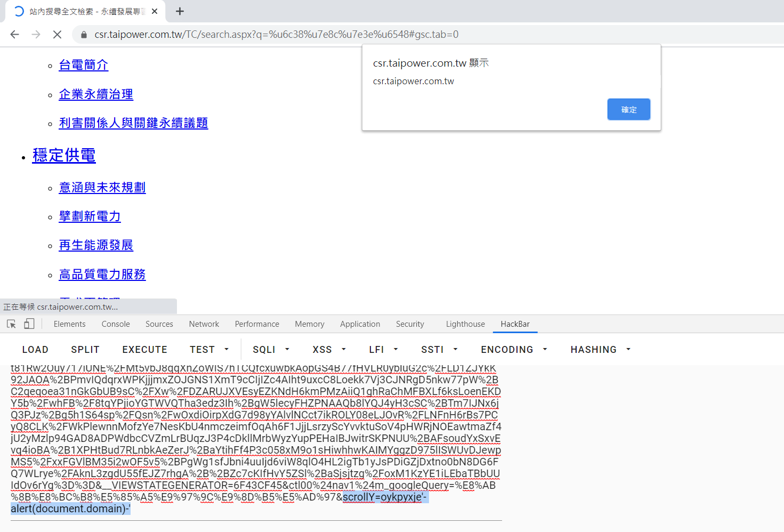784x532 pixels.
Task: Click the padlock site info icon
Action: (84, 35)
